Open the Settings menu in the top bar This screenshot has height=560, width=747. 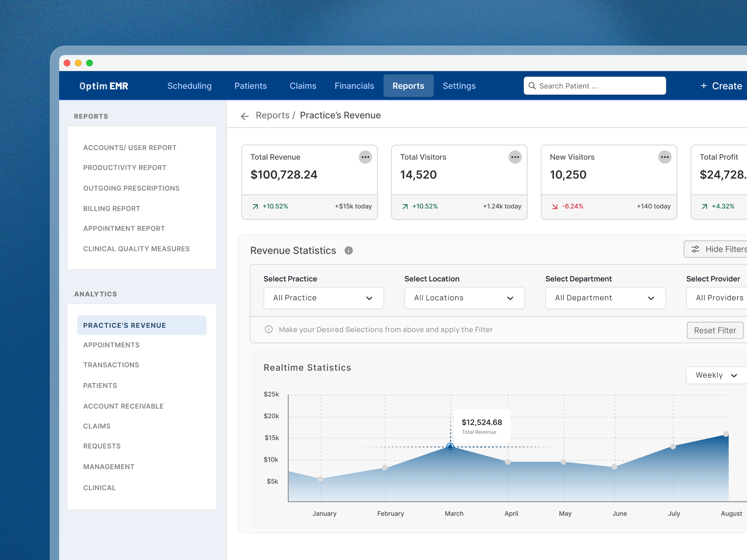[459, 86]
